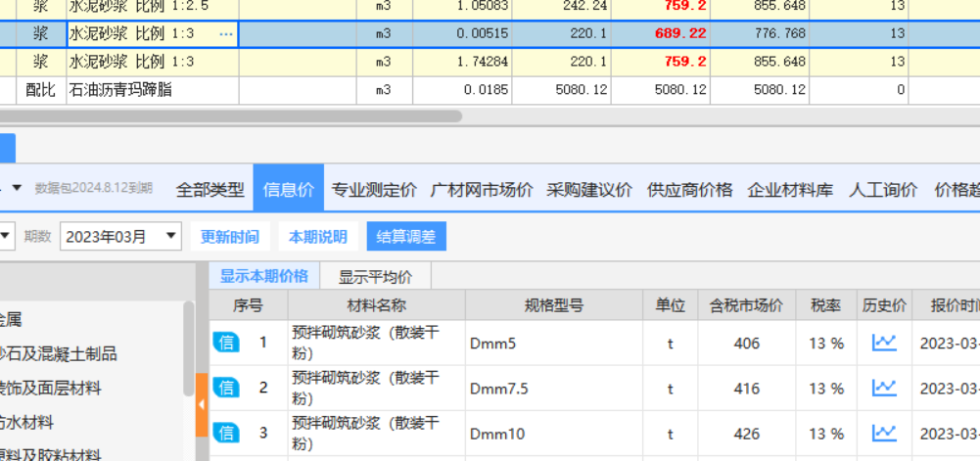
Task: Click market price 426 cell
Action: tap(746, 433)
